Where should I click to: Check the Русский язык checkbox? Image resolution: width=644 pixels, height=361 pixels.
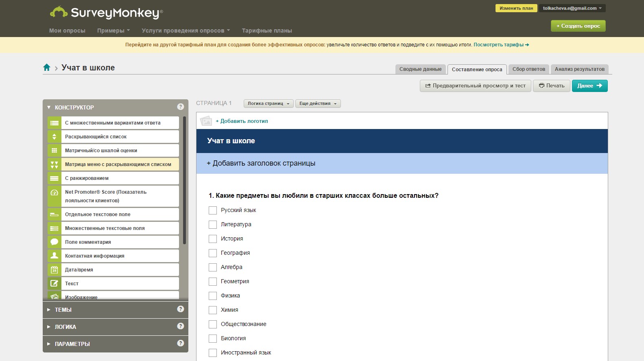point(213,210)
